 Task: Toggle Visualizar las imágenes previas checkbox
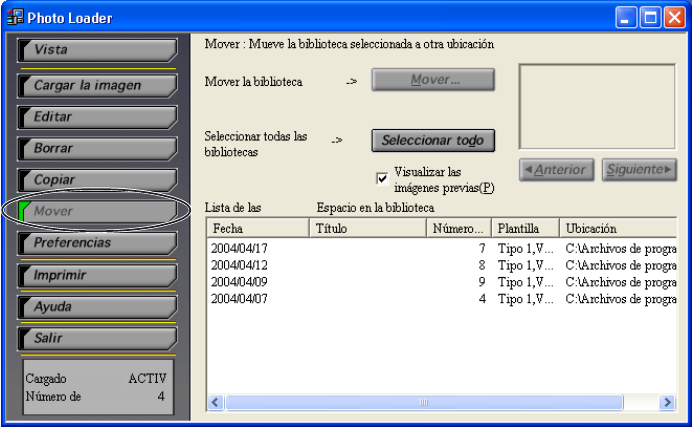pyautogui.click(x=382, y=178)
